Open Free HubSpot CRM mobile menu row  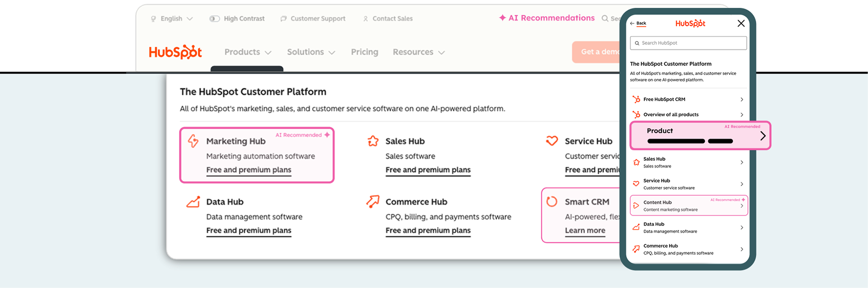point(687,99)
